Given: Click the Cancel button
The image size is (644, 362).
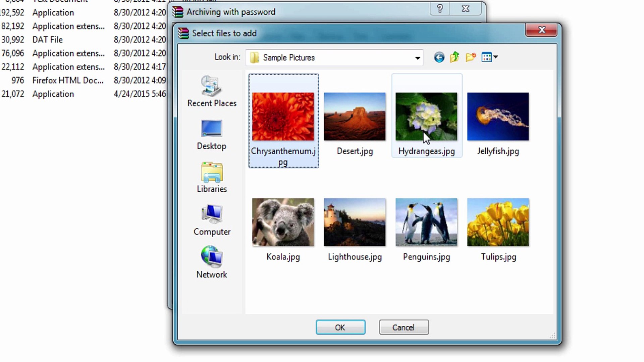Looking at the screenshot, I should click(x=404, y=327).
